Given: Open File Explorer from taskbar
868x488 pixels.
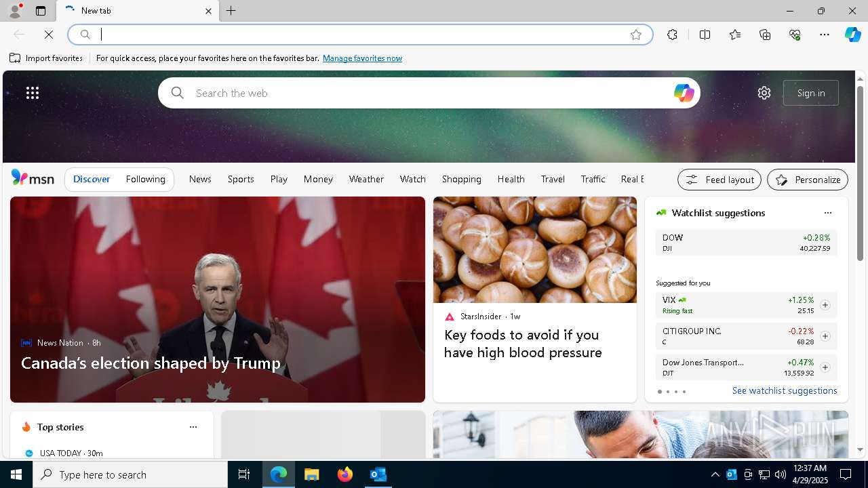Looking at the screenshot, I should [311, 474].
